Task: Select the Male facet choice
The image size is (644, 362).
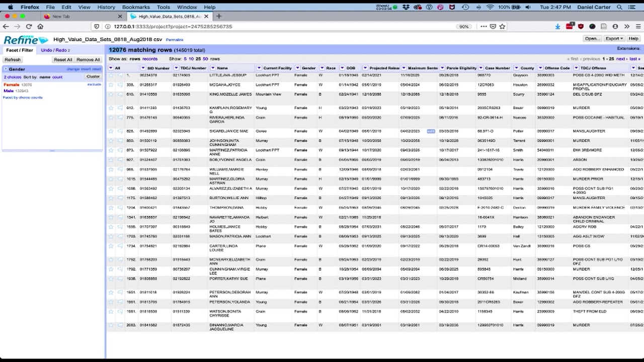Action: [9, 91]
